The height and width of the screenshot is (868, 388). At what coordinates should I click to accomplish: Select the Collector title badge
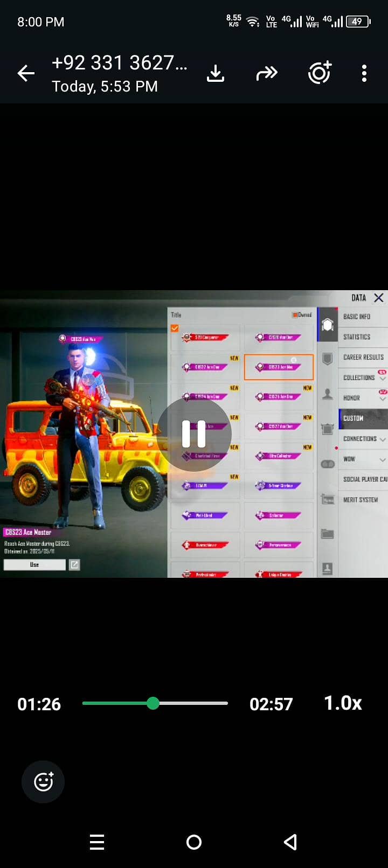[279, 515]
